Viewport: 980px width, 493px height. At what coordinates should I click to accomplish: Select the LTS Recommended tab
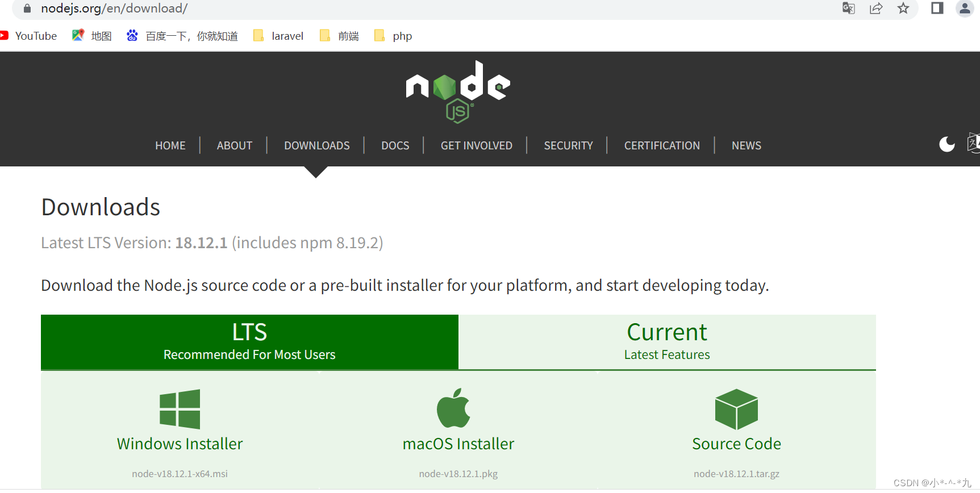coord(249,342)
